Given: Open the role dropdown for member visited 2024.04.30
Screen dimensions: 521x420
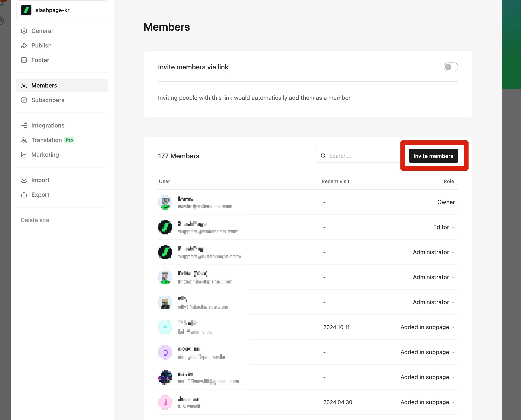Looking at the screenshot, I should click(428, 402).
